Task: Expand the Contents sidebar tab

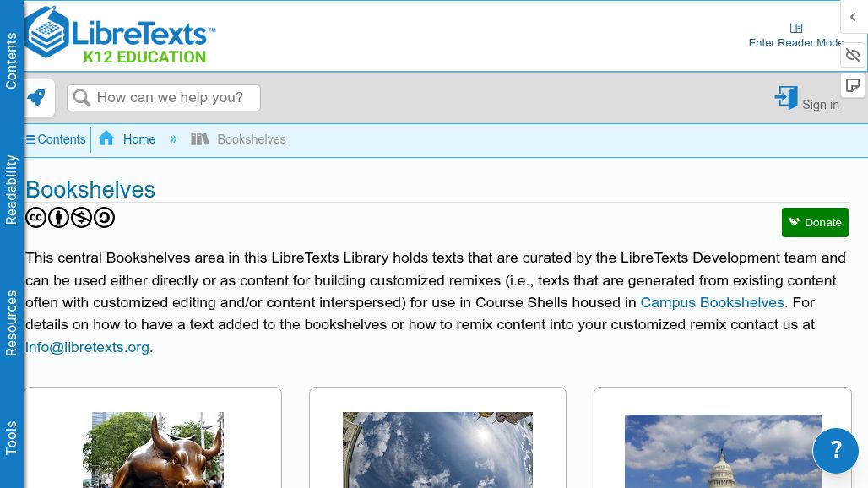Action: pyautogui.click(x=11, y=60)
